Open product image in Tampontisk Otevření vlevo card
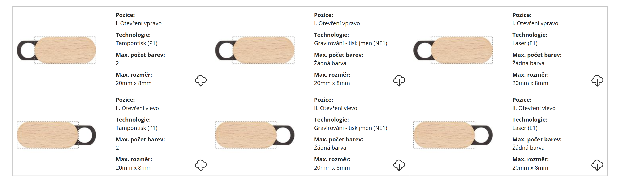This screenshot has height=185, width=644. (x=56, y=135)
